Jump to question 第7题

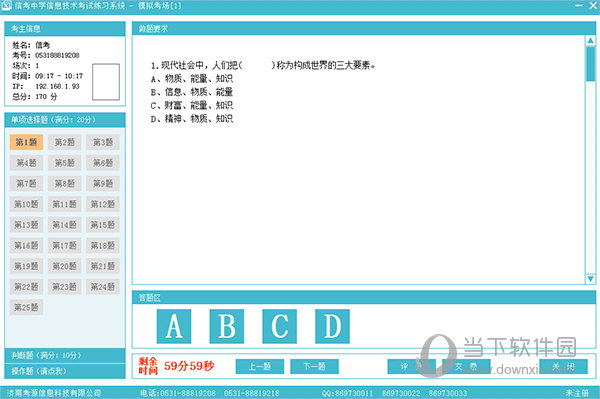pos(26,184)
